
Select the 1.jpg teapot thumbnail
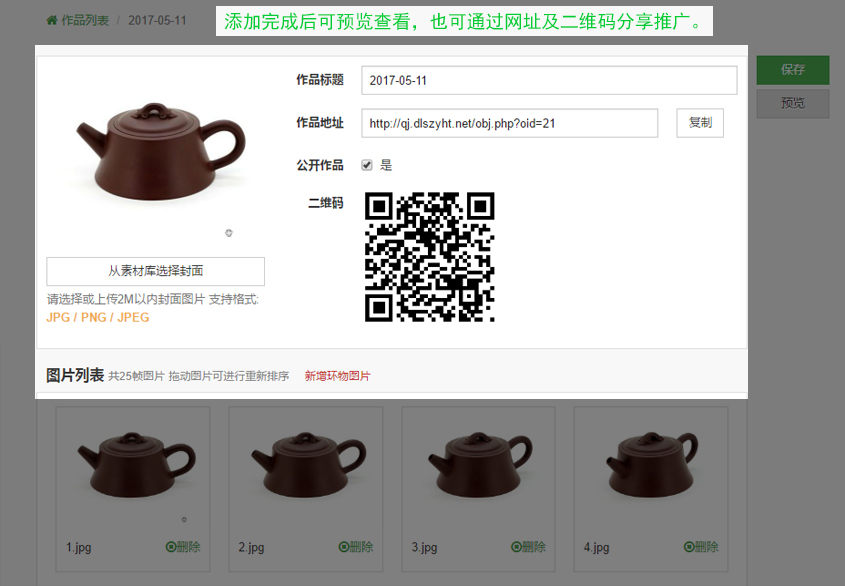point(132,465)
